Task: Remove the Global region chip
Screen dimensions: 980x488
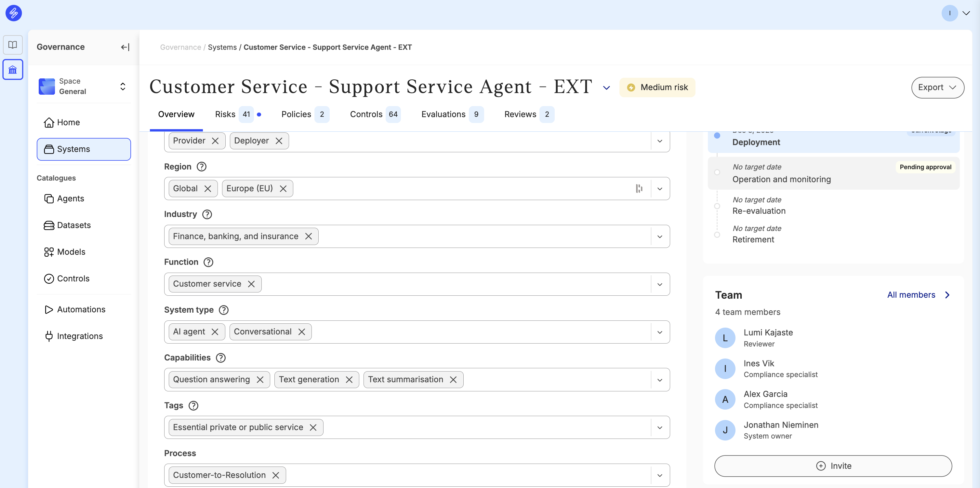Action: tap(208, 189)
